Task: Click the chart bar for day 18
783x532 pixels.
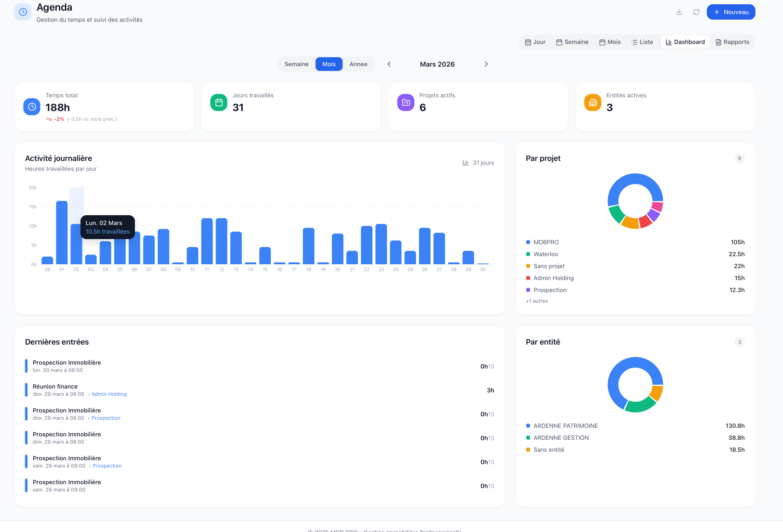Action: [x=309, y=246]
